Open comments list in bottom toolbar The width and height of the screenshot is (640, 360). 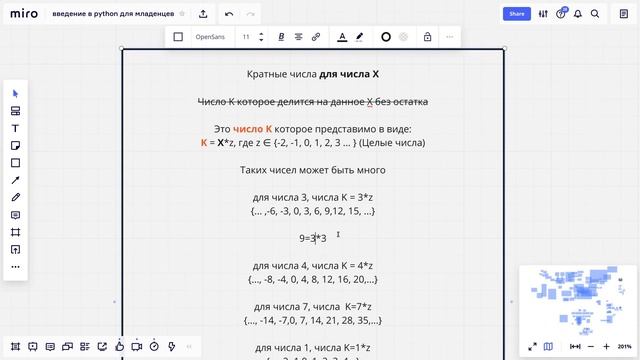[x=50, y=347]
